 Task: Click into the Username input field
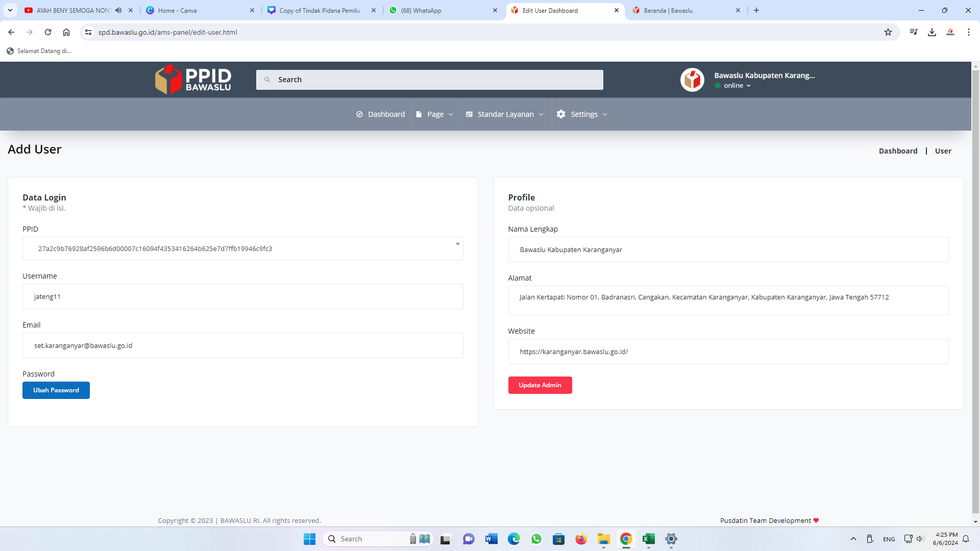tap(242, 296)
